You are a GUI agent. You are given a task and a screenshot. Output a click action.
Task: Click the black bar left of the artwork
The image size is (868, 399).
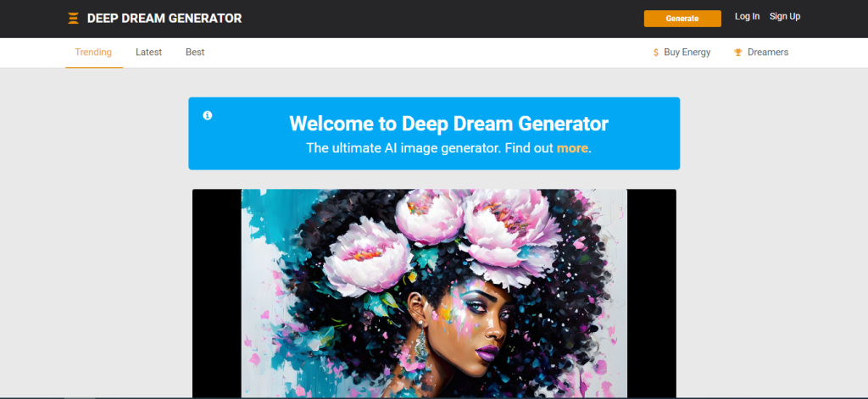217,294
